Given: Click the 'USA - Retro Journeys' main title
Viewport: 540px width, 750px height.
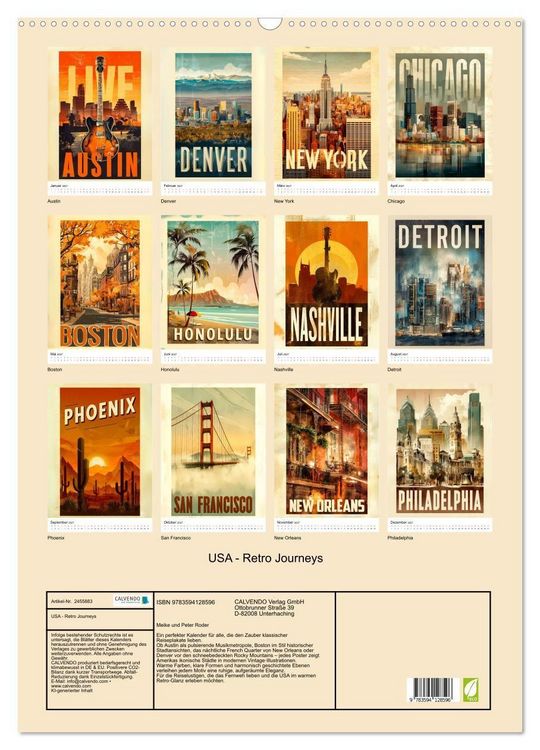Looking at the screenshot, I should coord(265,558).
